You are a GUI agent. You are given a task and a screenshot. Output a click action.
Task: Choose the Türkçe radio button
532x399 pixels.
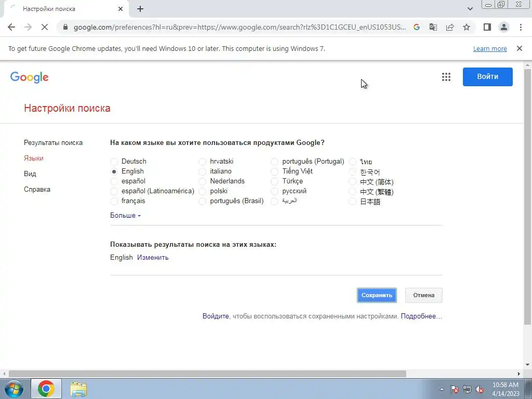click(274, 181)
